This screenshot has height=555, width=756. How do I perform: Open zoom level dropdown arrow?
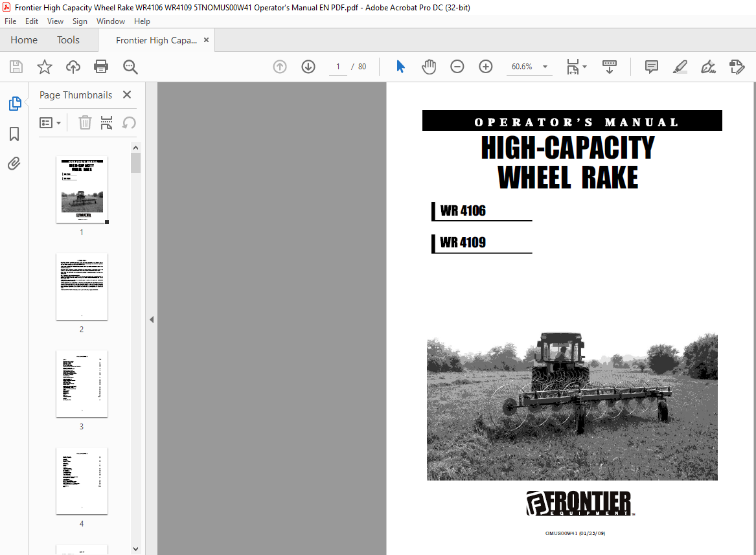(x=545, y=67)
